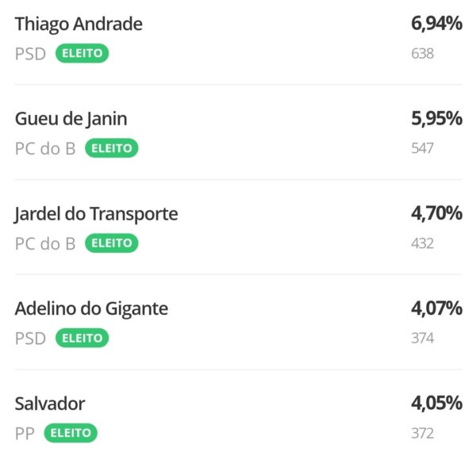Open Adelino do Gigante candidate entry
The height and width of the screenshot is (463, 476).
pos(91,308)
